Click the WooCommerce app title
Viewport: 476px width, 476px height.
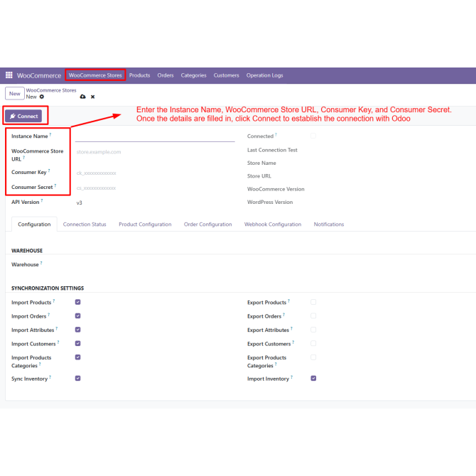pos(39,75)
